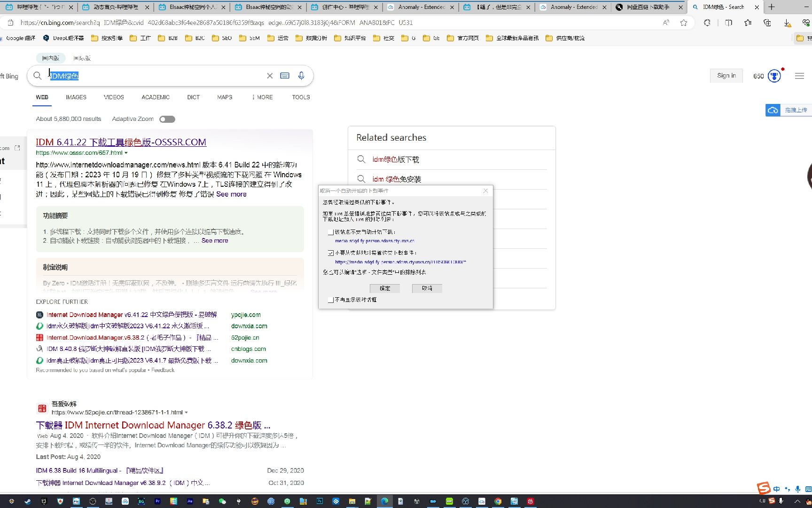This screenshot has width=812, height=508.
Task: Expand dropdown arrow beside 52pojie.cn thread URL
Action: 187,413
